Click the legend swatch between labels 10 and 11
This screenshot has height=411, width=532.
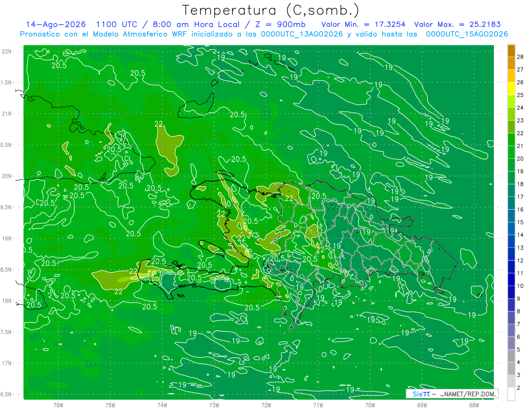[x=511, y=280]
